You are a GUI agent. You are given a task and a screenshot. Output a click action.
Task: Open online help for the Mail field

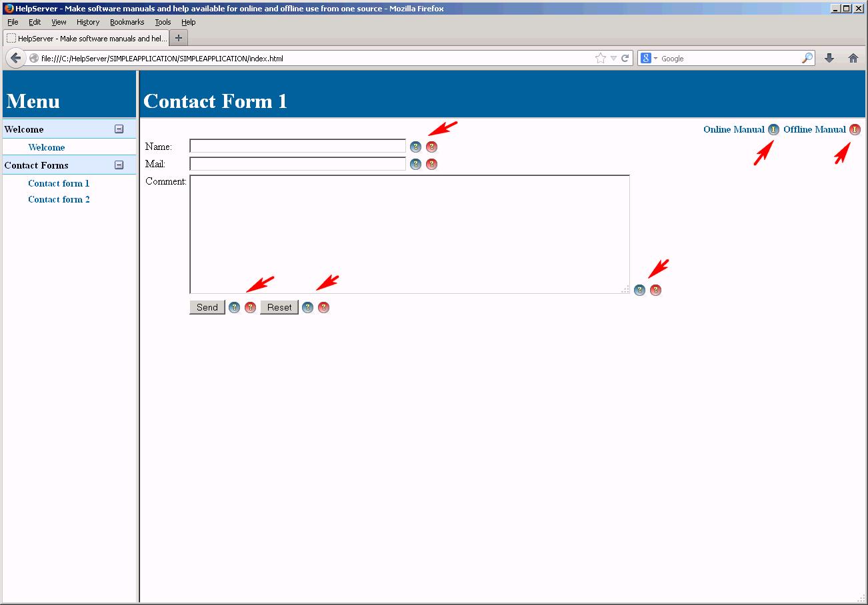click(x=415, y=164)
